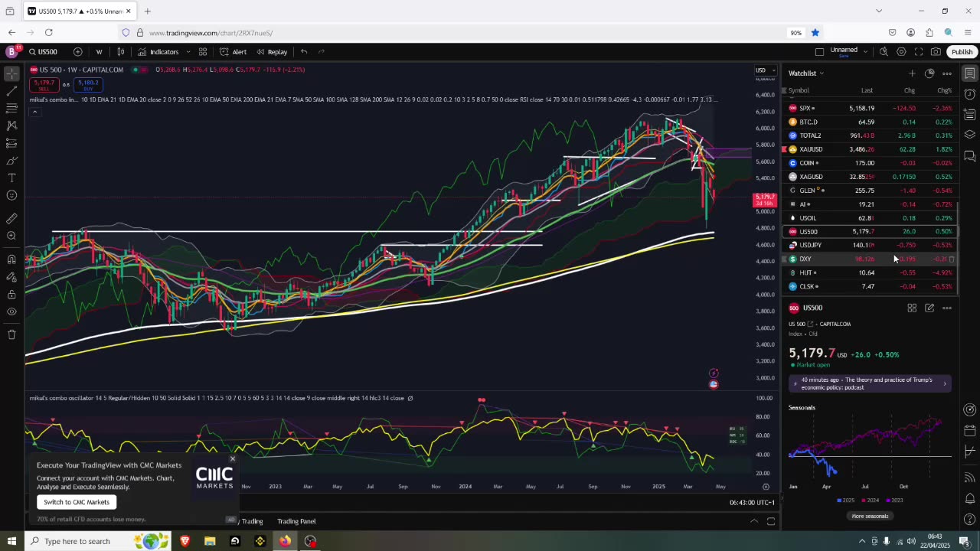This screenshot has height=551, width=980.
Task: Take a chart snapshot with camera icon
Action: click(x=936, y=52)
